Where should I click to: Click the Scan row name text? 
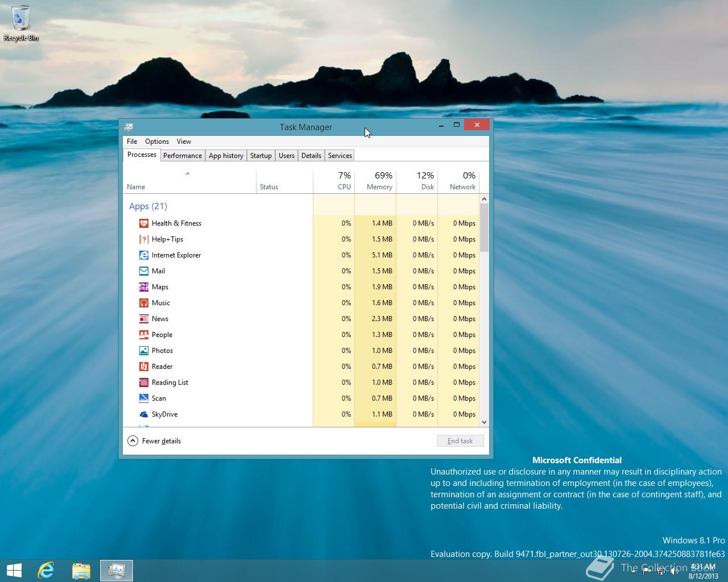point(159,398)
